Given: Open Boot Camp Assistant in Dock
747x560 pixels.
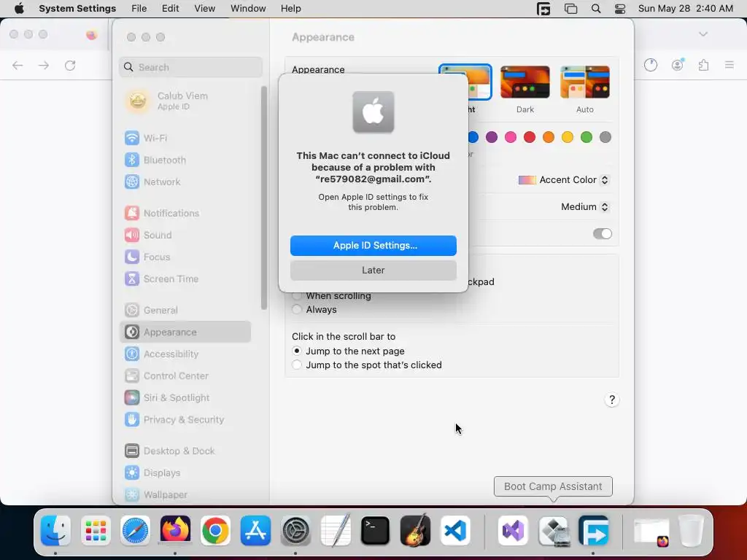Looking at the screenshot, I should pyautogui.click(x=554, y=531).
